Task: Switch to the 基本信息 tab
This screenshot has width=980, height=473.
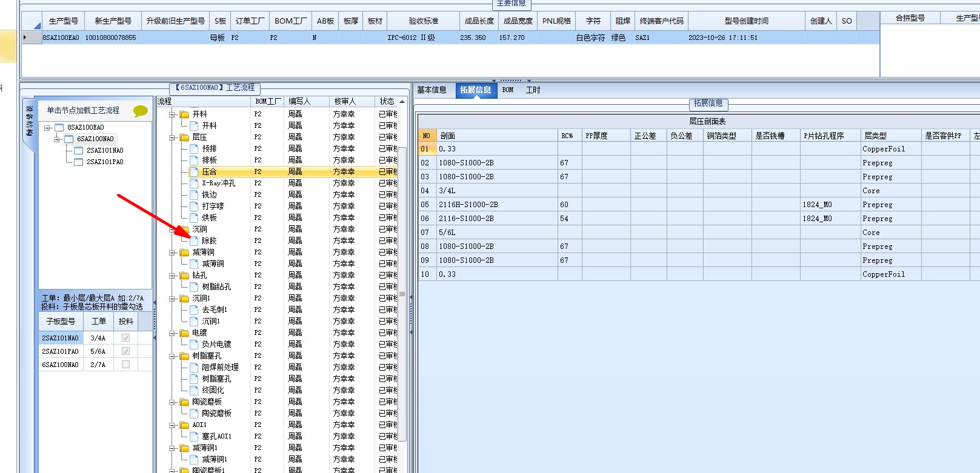Action: [432, 90]
